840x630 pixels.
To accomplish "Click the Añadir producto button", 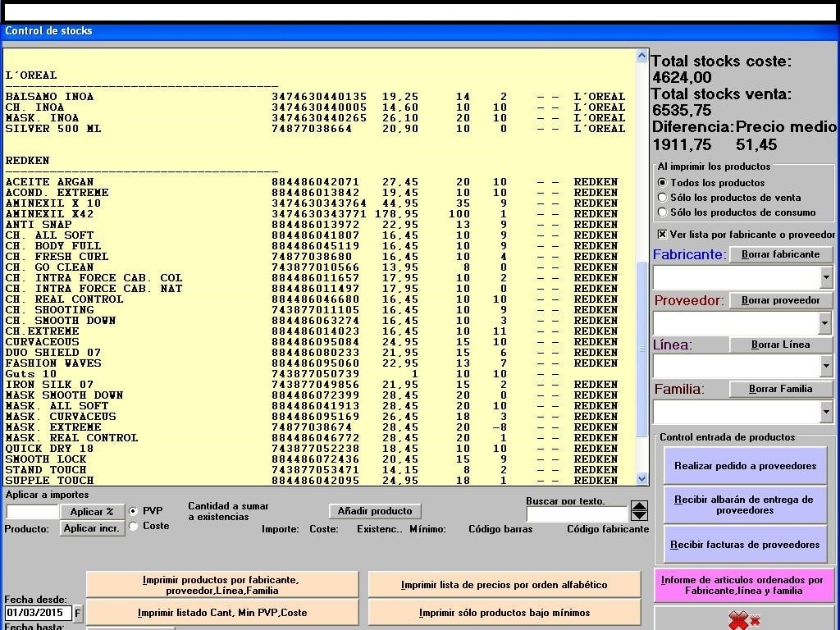I will pyautogui.click(x=375, y=511).
